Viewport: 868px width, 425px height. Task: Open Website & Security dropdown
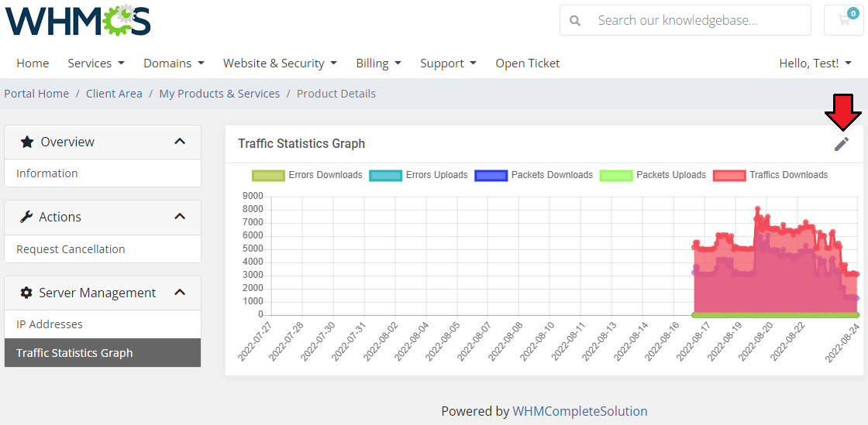(280, 63)
